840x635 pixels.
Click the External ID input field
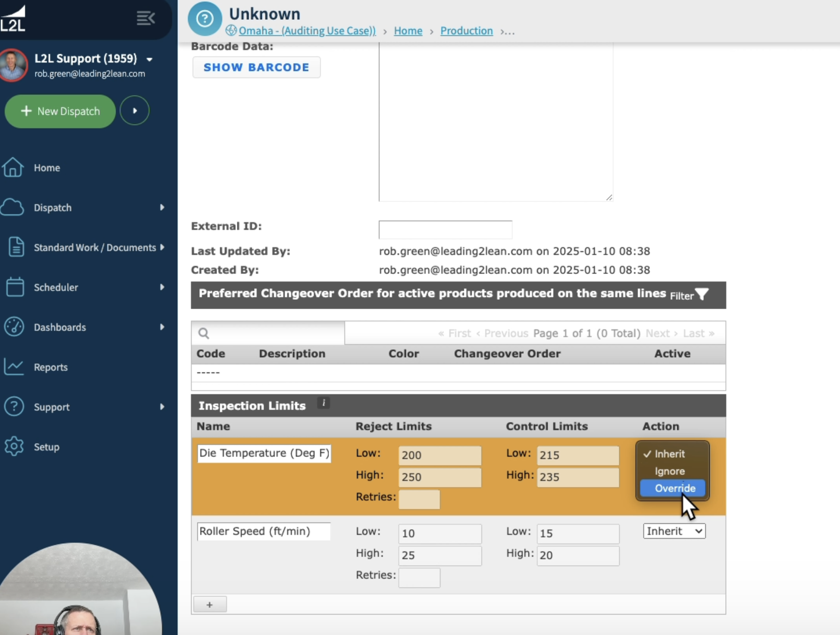446,229
